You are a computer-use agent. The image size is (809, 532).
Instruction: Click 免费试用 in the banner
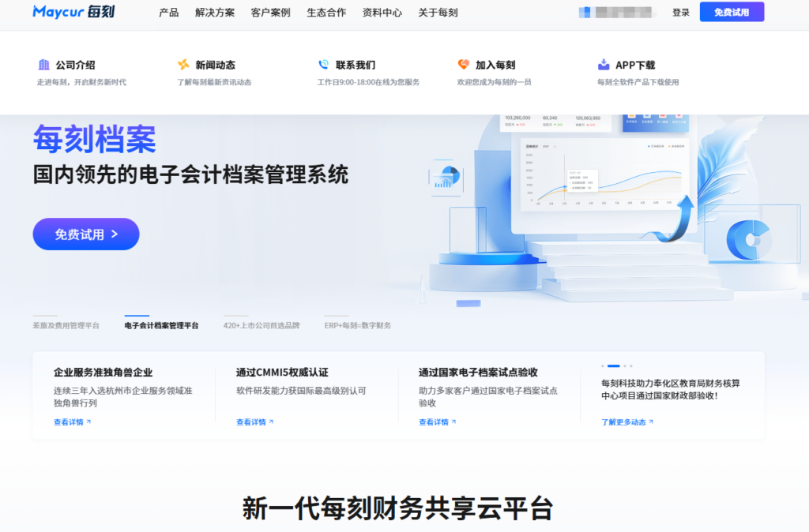85,234
